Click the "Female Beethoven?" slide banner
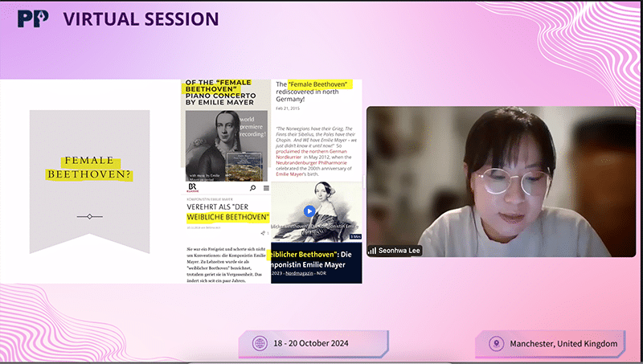This screenshot has height=364, width=643. pyautogui.click(x=89, y=167)
